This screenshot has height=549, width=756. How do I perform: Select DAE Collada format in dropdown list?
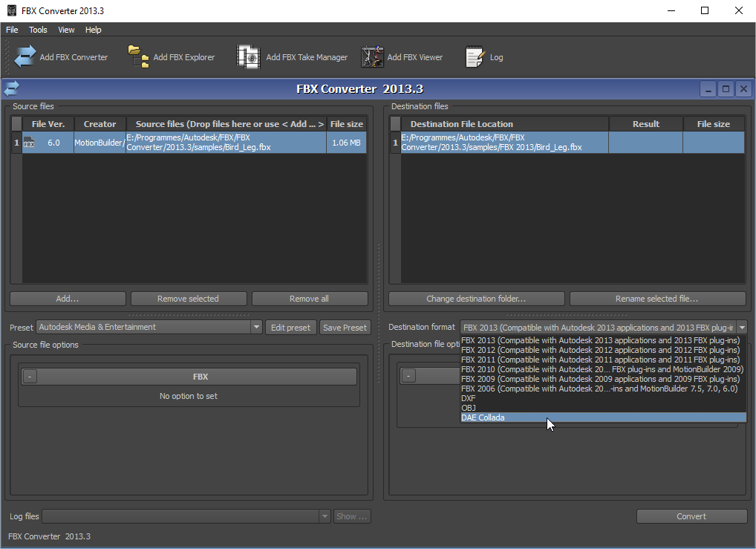click(603, 418)
